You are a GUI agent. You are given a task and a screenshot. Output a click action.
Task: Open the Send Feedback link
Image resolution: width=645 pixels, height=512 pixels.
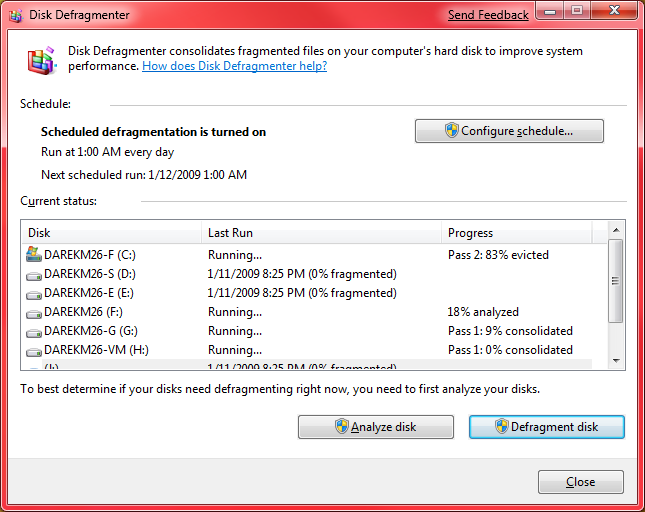pos(488,15)
